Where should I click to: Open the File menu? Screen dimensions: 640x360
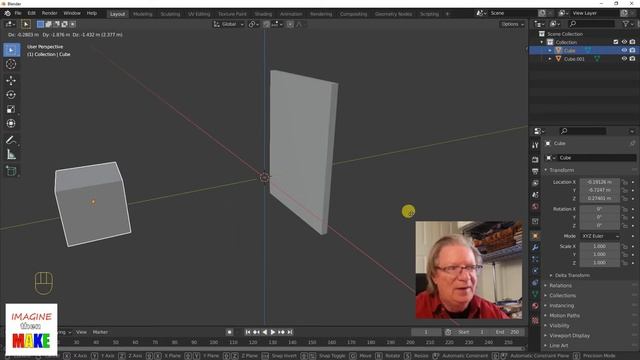(x=18, y=13)
